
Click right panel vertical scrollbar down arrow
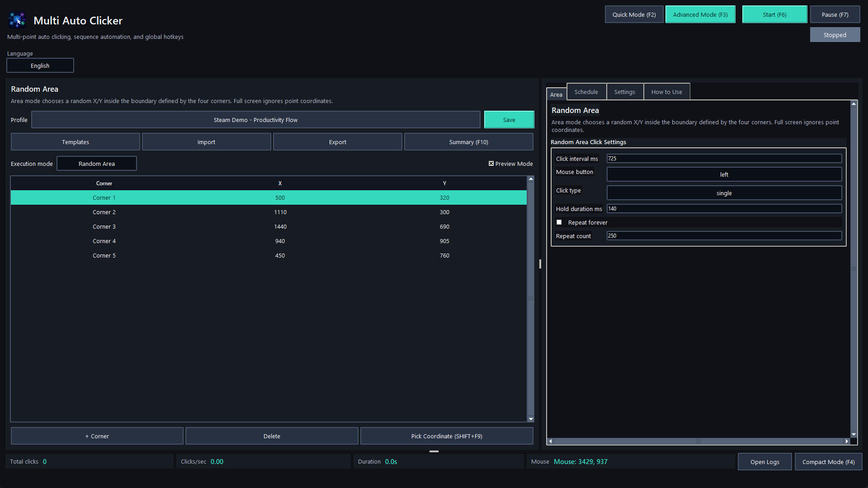854,434
